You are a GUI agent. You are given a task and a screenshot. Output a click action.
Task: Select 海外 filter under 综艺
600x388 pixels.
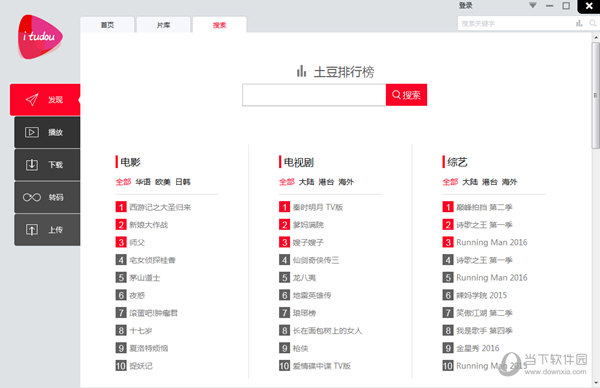pyautogui.click(x=510, y=182)
